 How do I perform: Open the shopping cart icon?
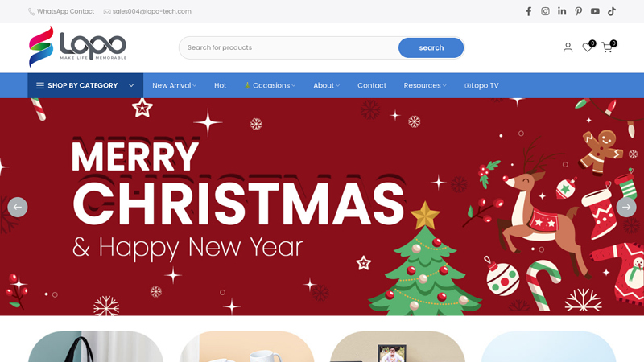click(607, 47)
